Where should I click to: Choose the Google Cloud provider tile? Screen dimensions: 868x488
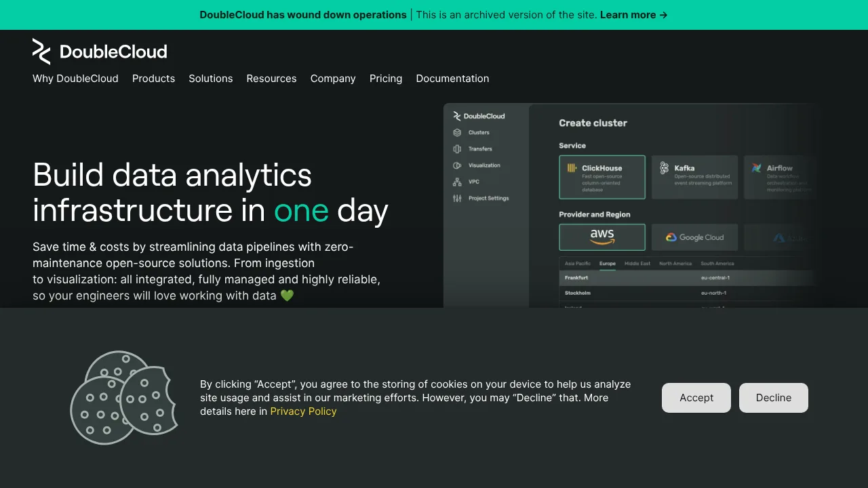coord(694,237)
